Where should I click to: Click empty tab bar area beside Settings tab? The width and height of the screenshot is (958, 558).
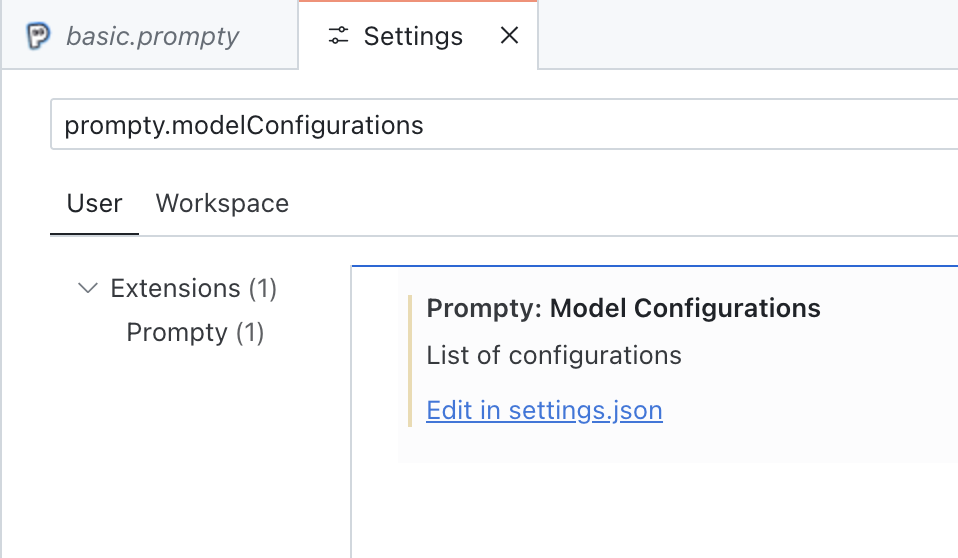[750, 37]
